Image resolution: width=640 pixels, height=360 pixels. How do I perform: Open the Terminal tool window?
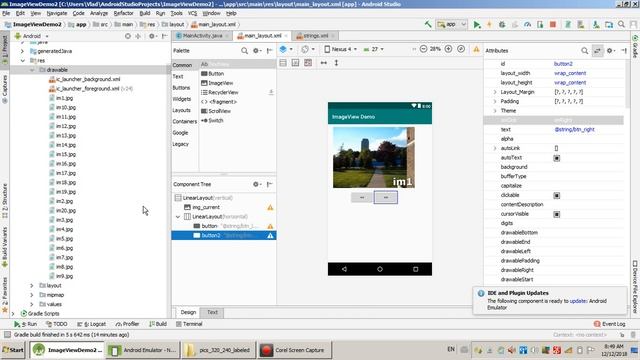[189, 324]
